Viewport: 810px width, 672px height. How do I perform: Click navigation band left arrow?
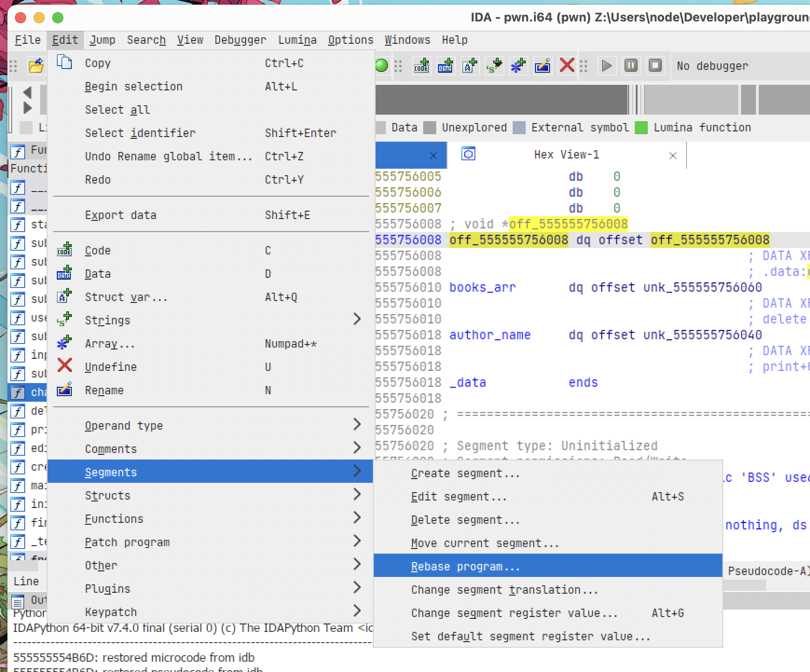pyautogui.click(x=27, y=92)
